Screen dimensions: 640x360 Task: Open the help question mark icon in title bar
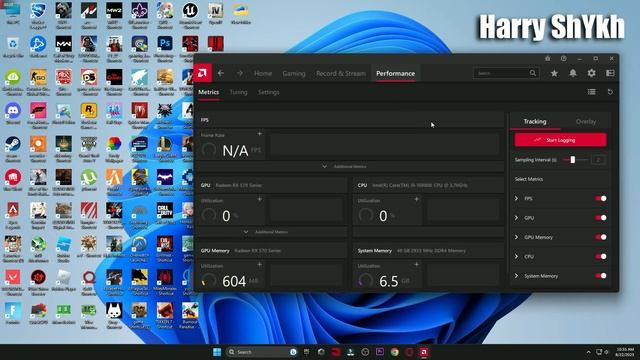(563, 58)
